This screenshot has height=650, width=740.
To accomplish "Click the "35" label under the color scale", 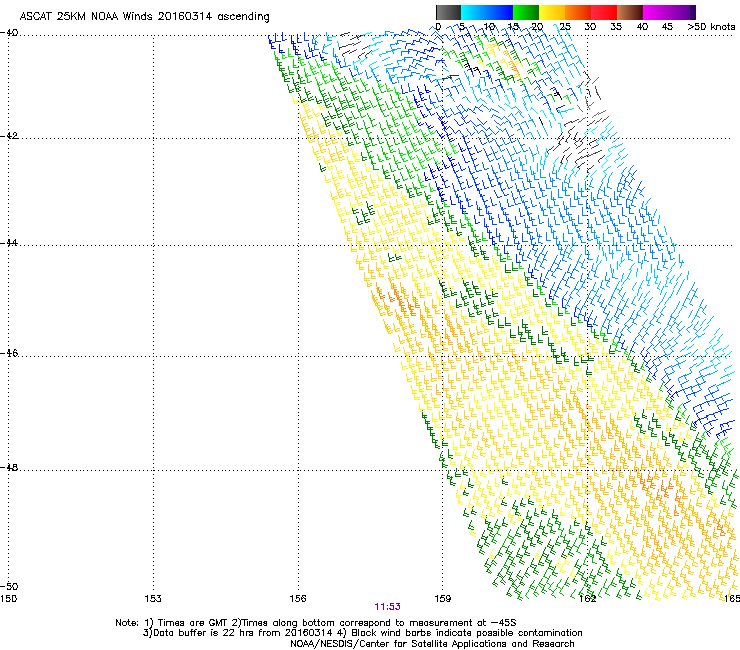I will 616,27.
